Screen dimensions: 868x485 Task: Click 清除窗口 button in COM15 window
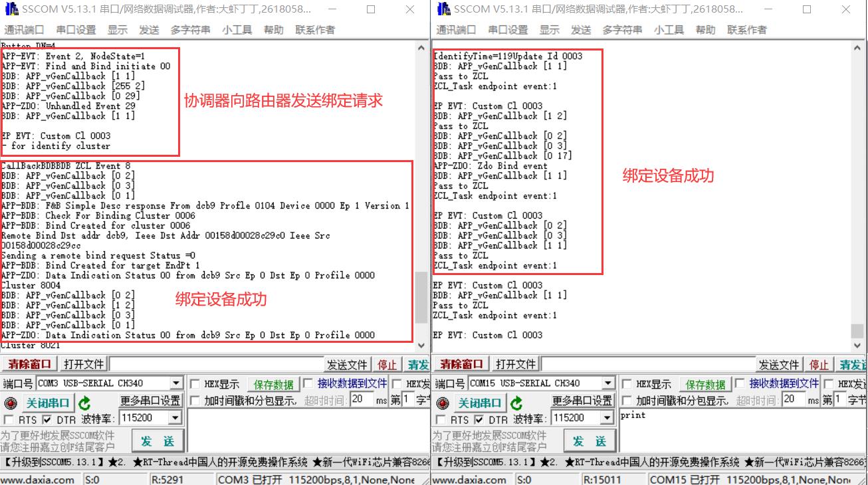[x=461, y=364]
